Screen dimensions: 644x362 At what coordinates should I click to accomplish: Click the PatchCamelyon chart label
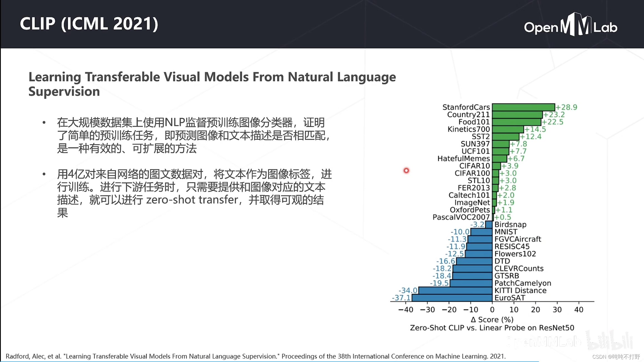click(523, 283)
